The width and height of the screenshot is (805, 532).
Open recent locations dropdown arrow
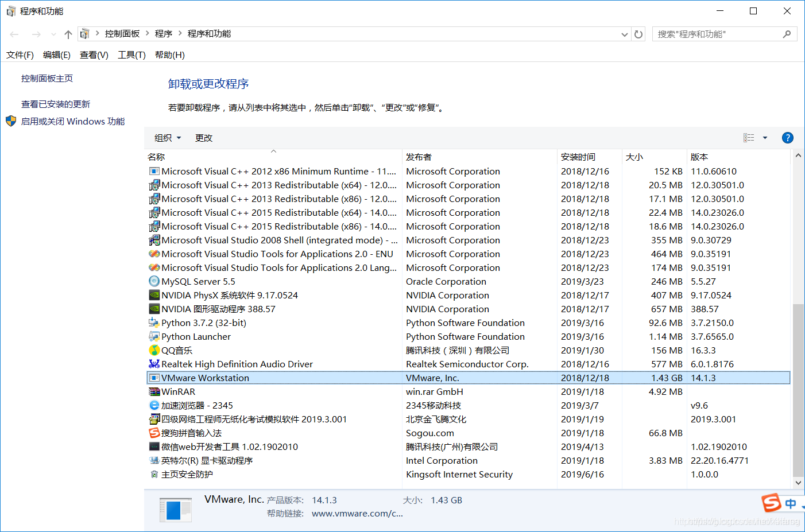[53, 34]
